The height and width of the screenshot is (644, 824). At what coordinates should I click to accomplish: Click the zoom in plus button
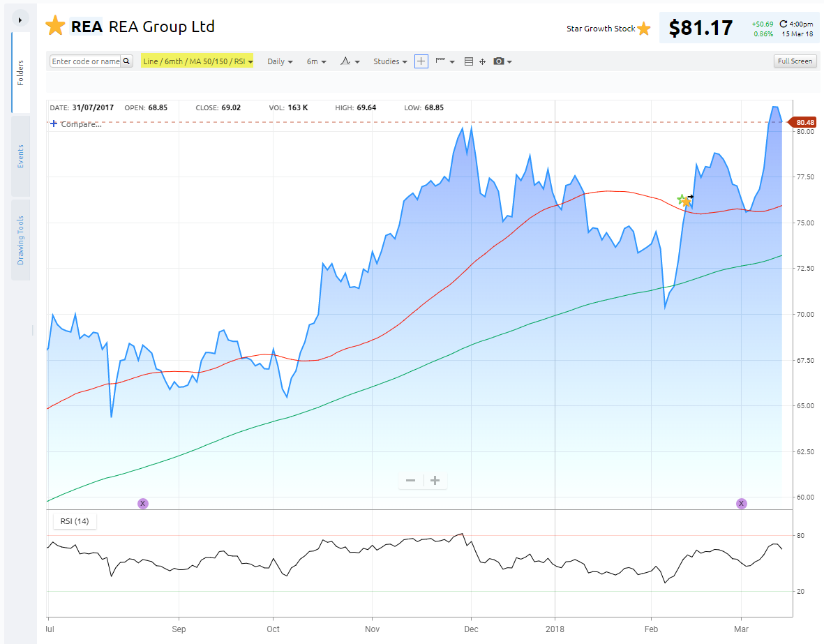435,481
